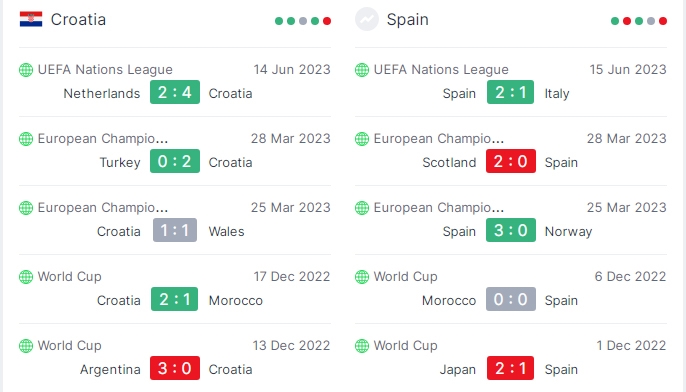Select the Argentina 3:0 Croatia red score
Image resolution: width=686 pixels, height=392 pixels.
pyautogui.click(x=175, y=368)
